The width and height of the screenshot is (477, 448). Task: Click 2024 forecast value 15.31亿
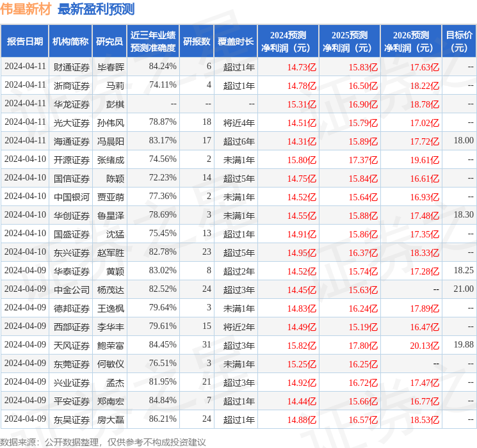[x=302, y=104]
